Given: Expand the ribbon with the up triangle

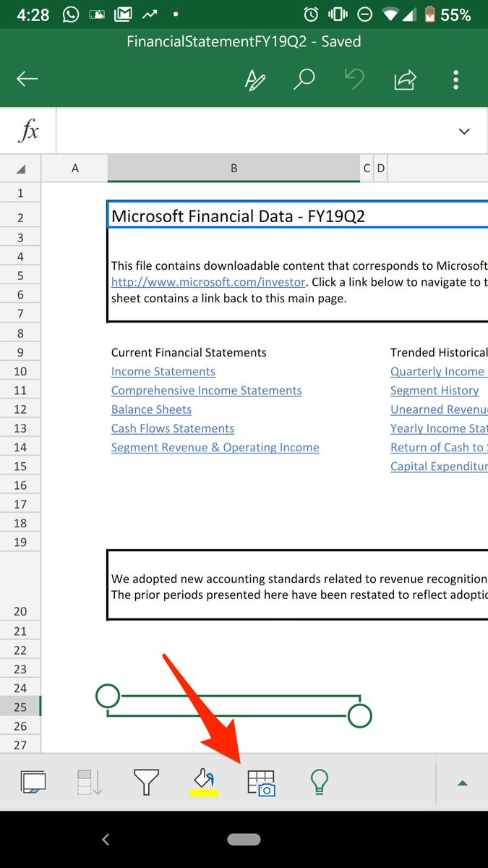Looking at the screenshot, I should point(463,783).
